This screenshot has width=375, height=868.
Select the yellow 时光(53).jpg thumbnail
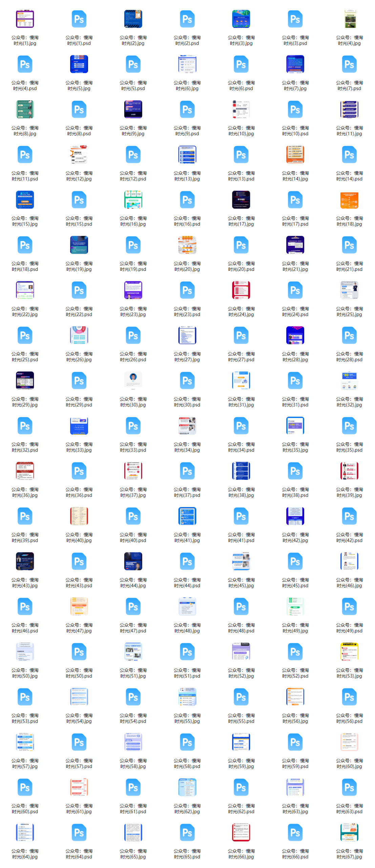(x=349, y=651)
